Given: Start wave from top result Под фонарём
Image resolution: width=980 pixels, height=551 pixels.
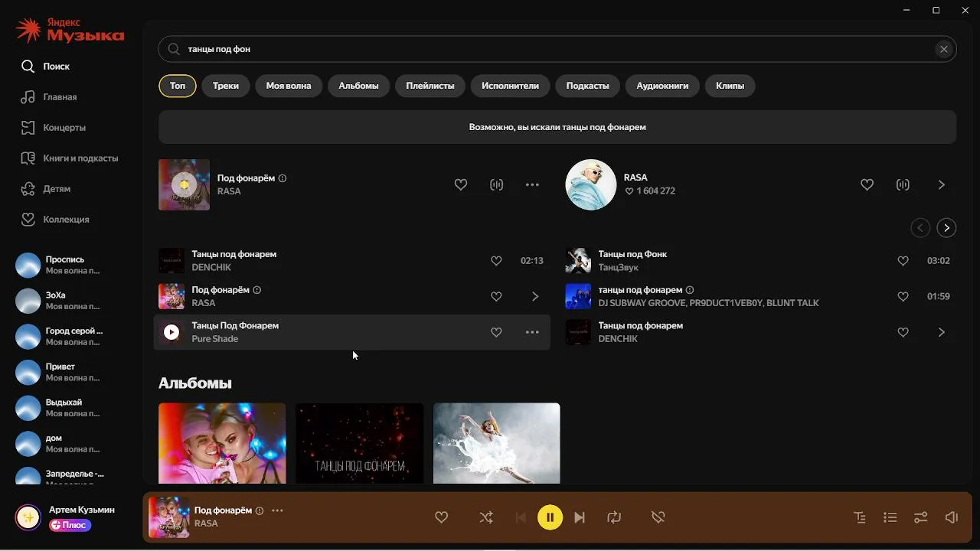Looking at the screenshot, I should 497,184.
